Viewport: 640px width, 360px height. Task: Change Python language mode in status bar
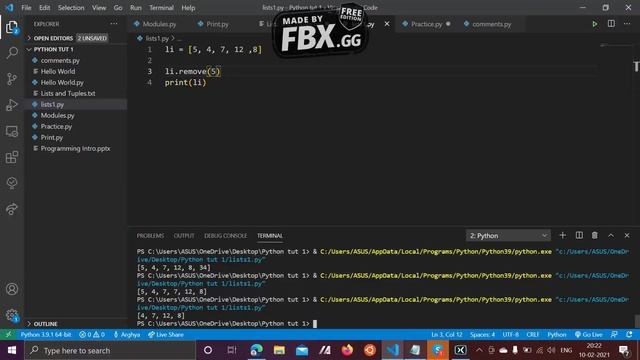point(557,335)
